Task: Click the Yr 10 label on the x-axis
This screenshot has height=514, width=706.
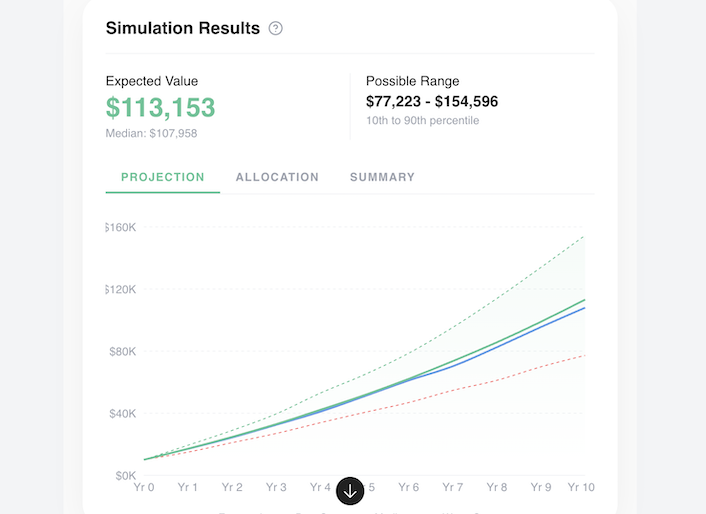Action: click(x=581, y=487)
